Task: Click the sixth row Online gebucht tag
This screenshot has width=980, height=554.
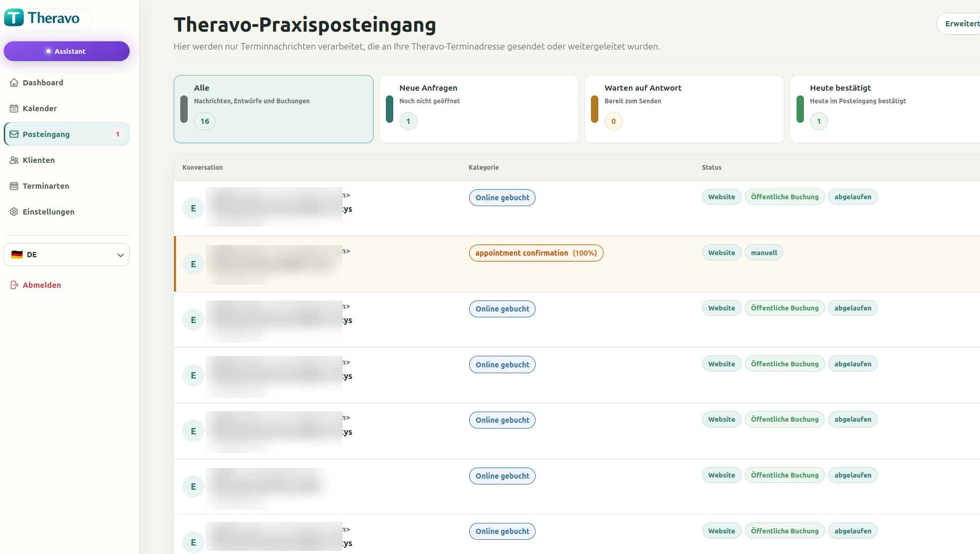Action: tap(502, 476)
